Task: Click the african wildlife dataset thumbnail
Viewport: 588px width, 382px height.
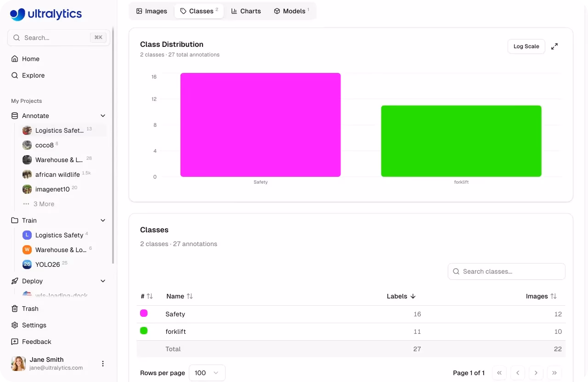Action: click(27, 174)
